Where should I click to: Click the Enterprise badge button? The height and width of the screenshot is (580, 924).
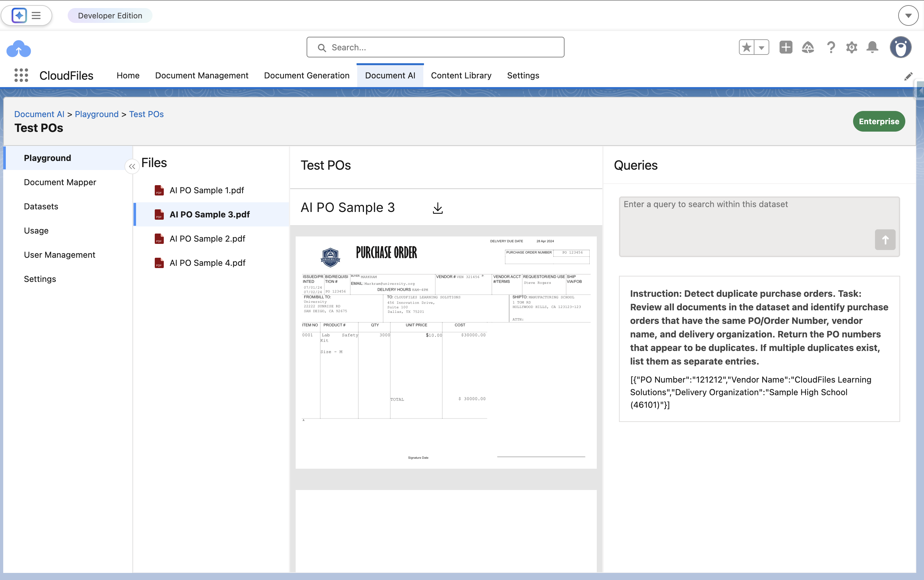click(879, 121)
